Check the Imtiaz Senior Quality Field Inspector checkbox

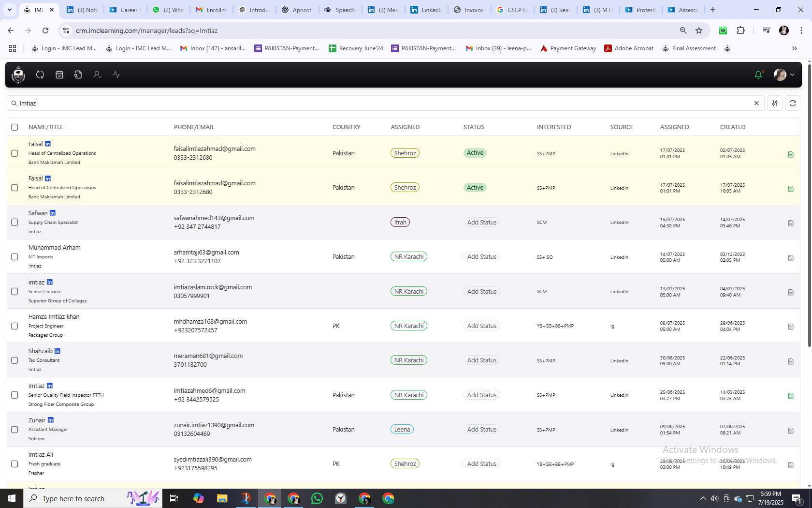(x=14, y=395)
